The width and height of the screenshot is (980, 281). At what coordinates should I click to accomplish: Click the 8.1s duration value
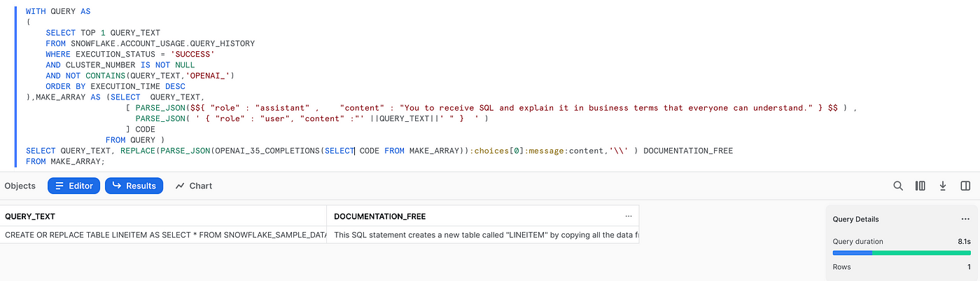pos(964,241)
